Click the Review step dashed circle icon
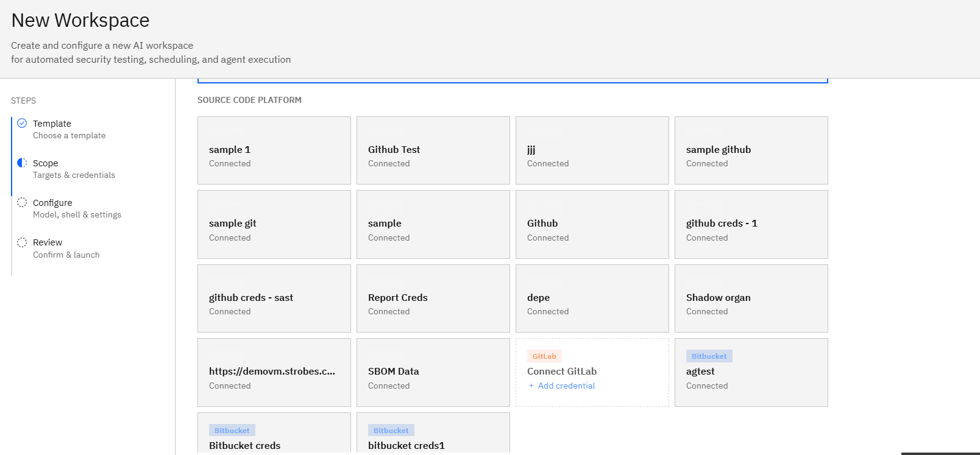Screen dimensions: 980x455 pyautogui.click(x=22, y=242)
